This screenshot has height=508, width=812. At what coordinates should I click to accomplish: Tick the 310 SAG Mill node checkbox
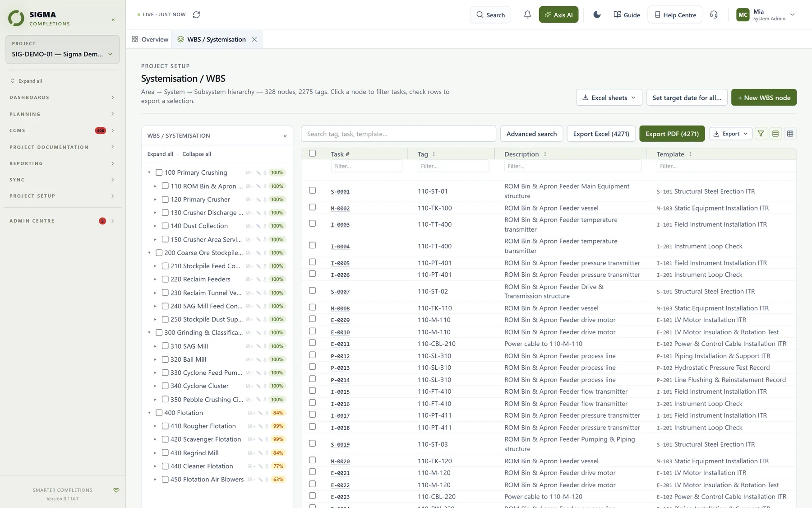165,346
